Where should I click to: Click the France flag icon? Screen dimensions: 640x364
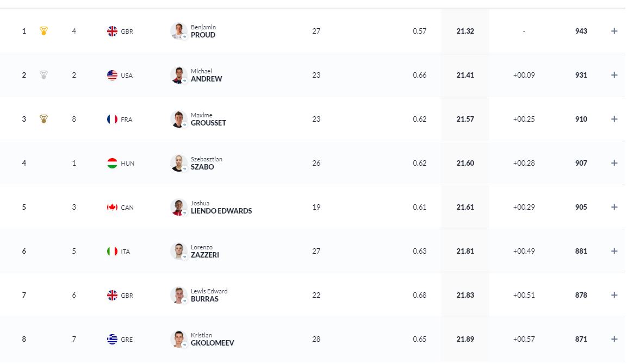pos(112,119)
